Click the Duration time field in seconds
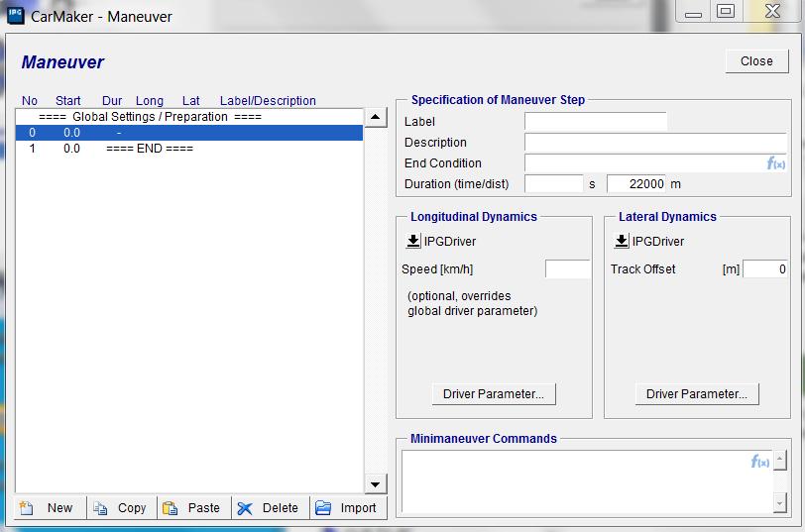805x532 pixels. (x=554, y=183)
